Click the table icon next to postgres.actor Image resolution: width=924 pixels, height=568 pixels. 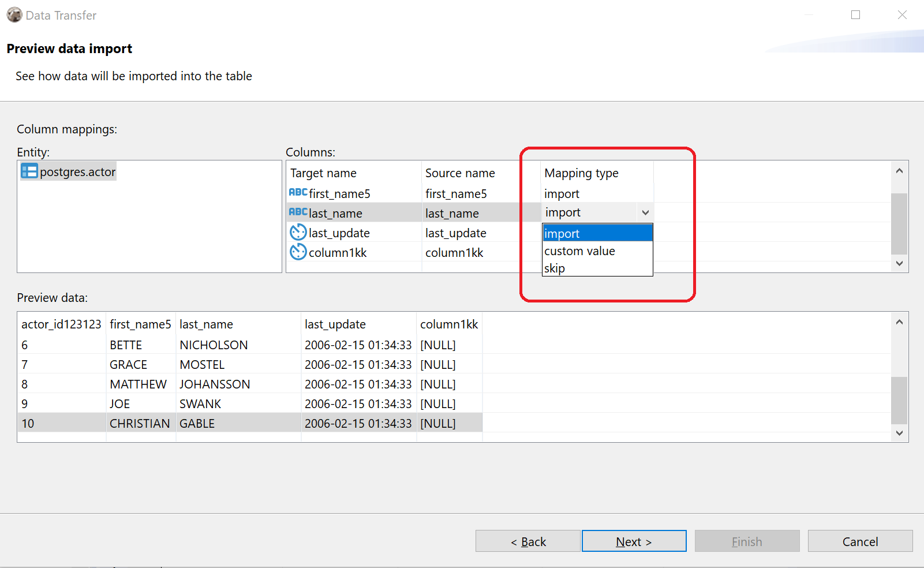(x=29, y=171)
